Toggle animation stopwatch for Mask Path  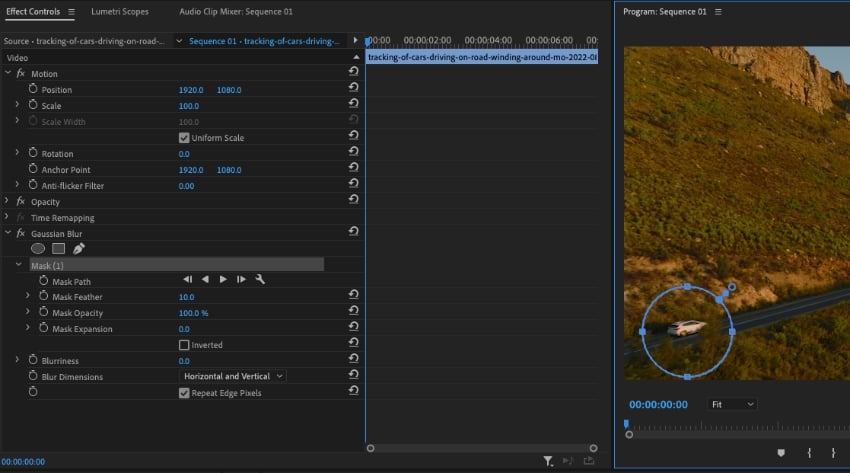[x=44, y=280]
